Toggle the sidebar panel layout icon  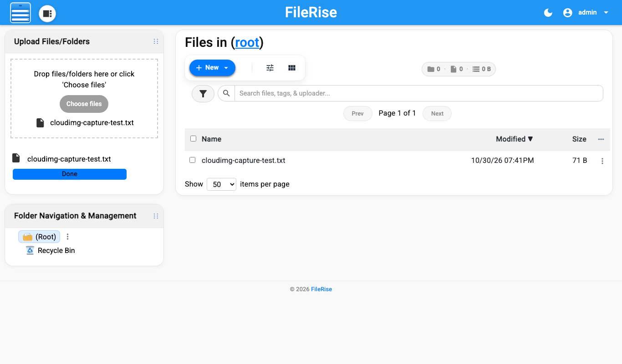click(x=47, y=14)
